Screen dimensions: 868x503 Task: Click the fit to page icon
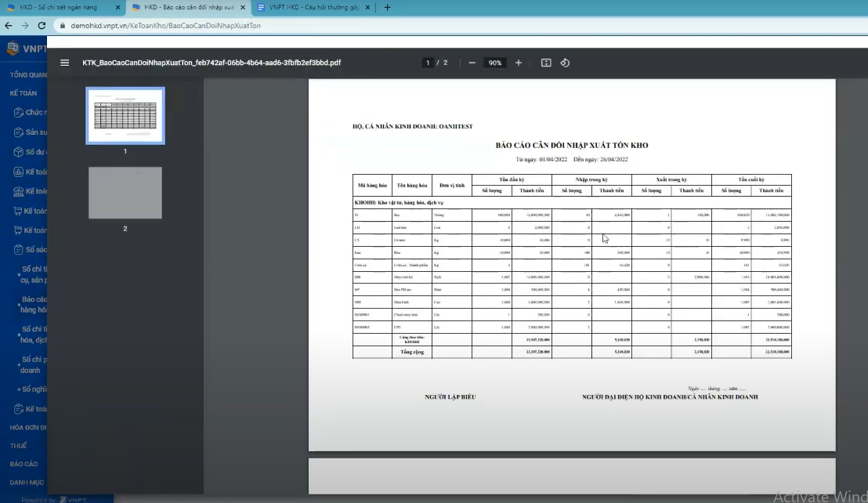tap(546, 63)
